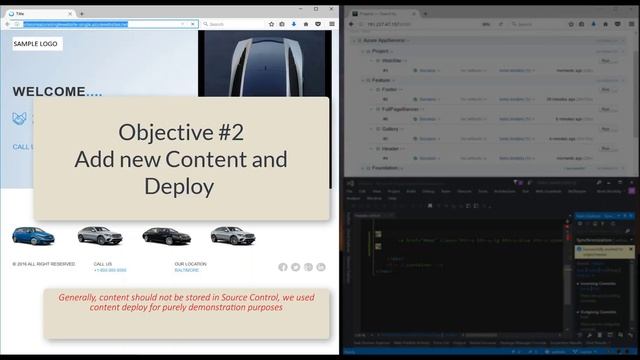
Task: Collapse the WebSite build configuration row
Action: pyautogui.click(x=372, y=60)
